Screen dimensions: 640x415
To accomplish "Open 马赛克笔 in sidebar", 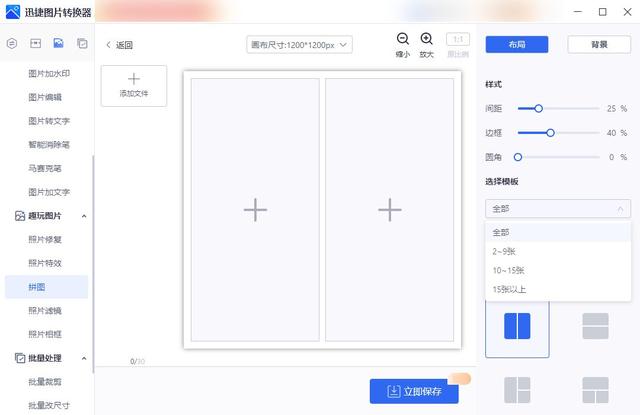I will (x=45, y=168).
